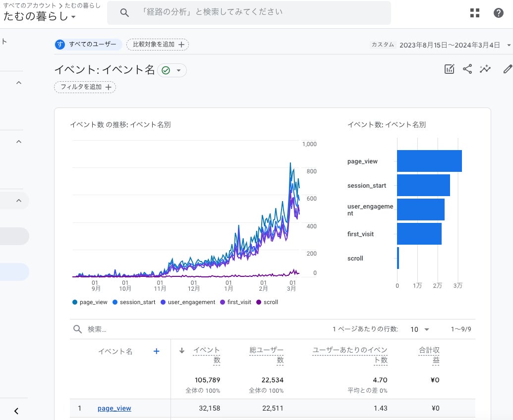Open the Google apps grid icon
513x420 pixels.
(x=475, y=13)
